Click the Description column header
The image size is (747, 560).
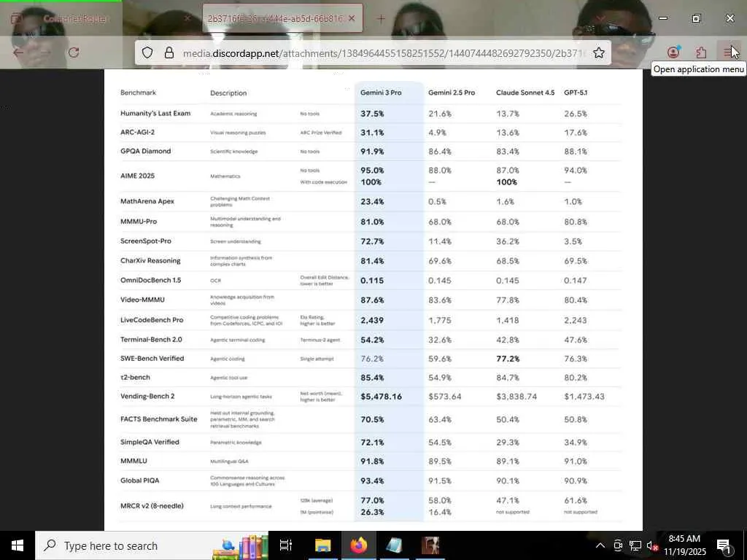click(x=228, y=93)
